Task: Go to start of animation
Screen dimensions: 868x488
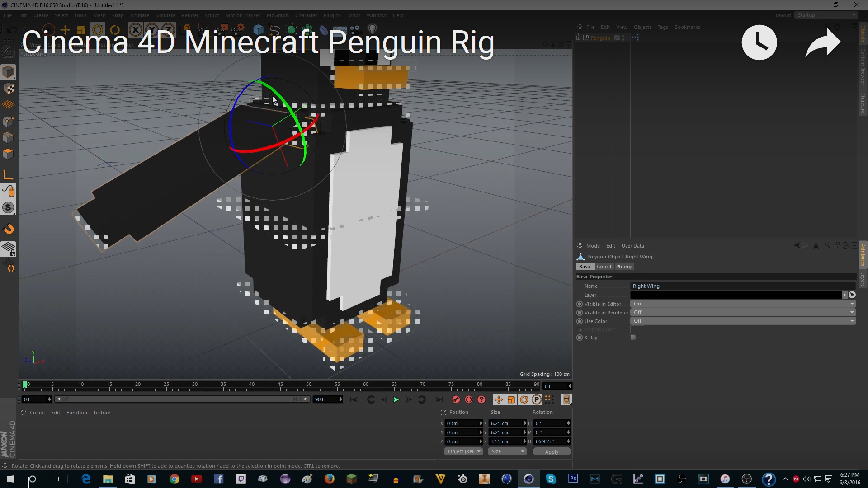Action: (x=354, y=399)
